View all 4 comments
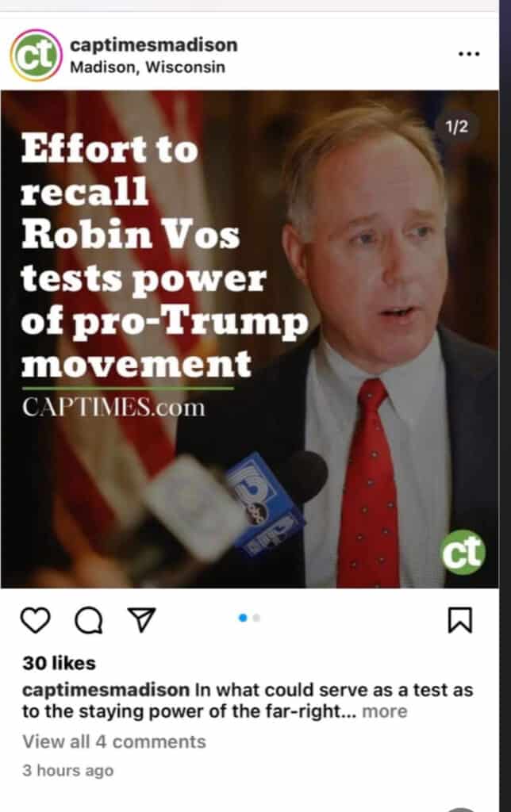The image size is (511, 812). pos(114,741)
